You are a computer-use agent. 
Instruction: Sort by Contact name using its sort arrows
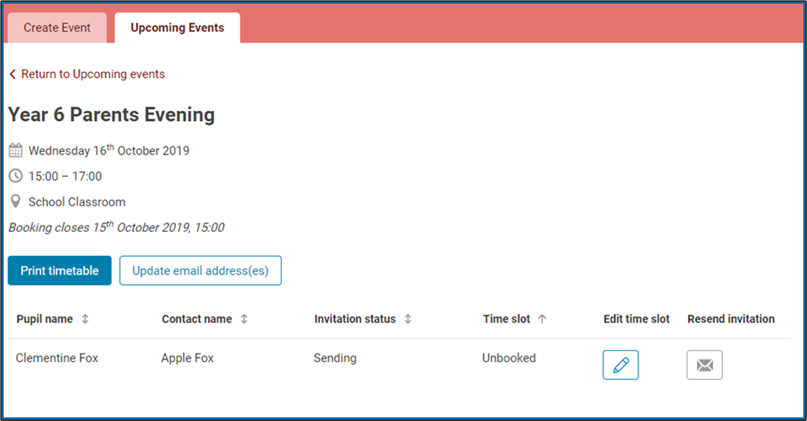(244, 319)
